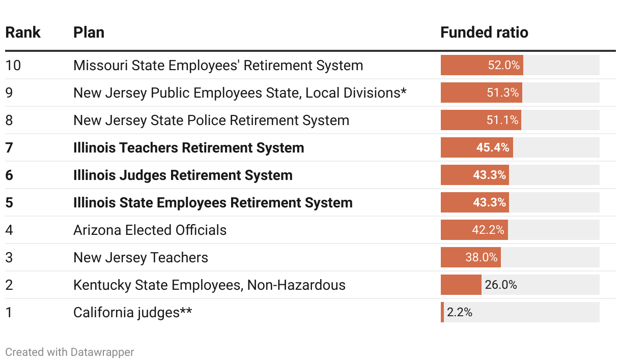Click Illinois Judges Retirement System plan name
The image size is (621, 364).
click(x=183, y=175)
